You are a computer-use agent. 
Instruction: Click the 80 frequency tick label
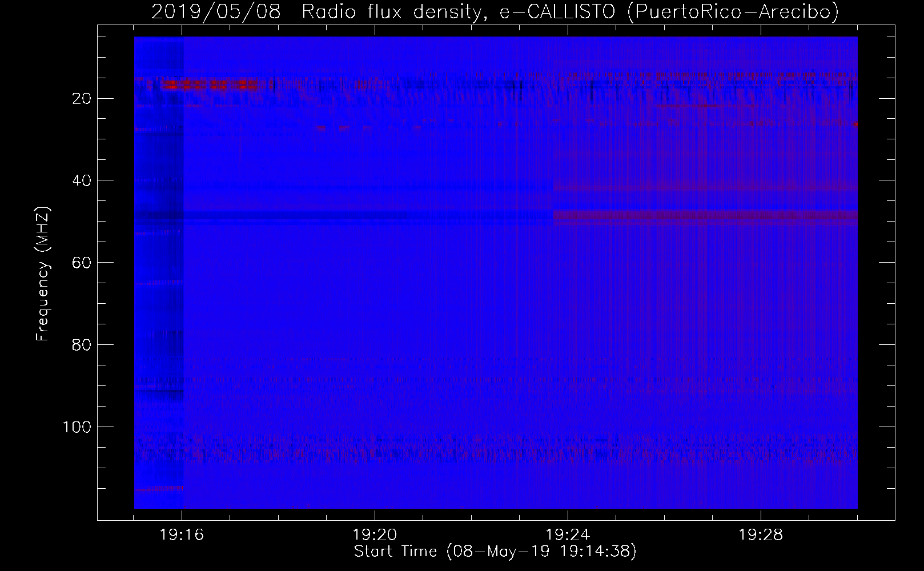[82, 345]
